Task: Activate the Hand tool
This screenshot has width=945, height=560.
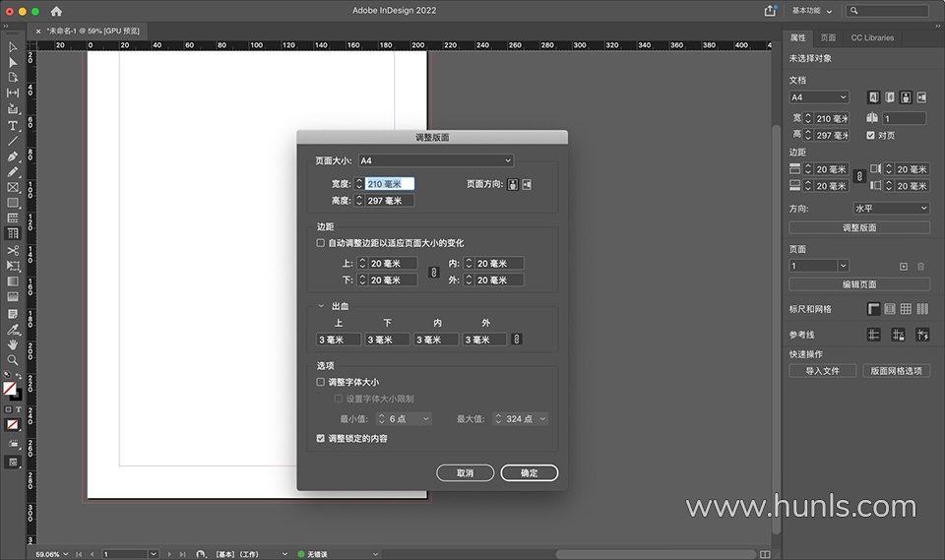Action: 13,344
